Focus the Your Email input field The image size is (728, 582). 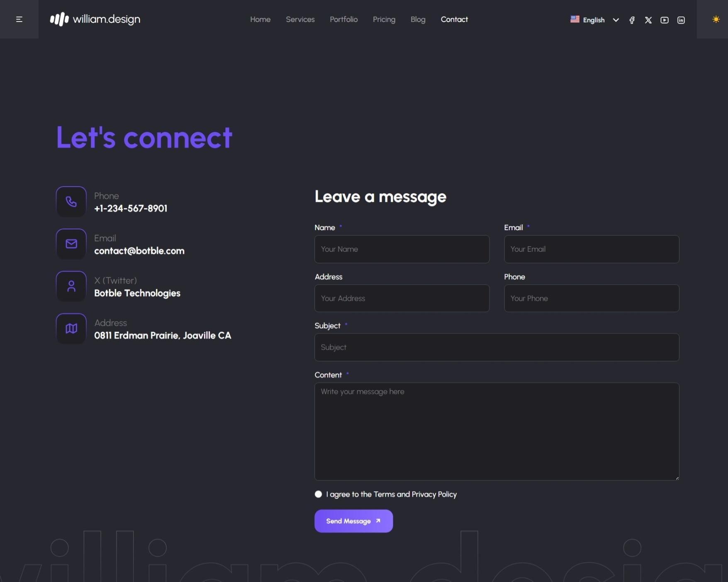[592, 249]
